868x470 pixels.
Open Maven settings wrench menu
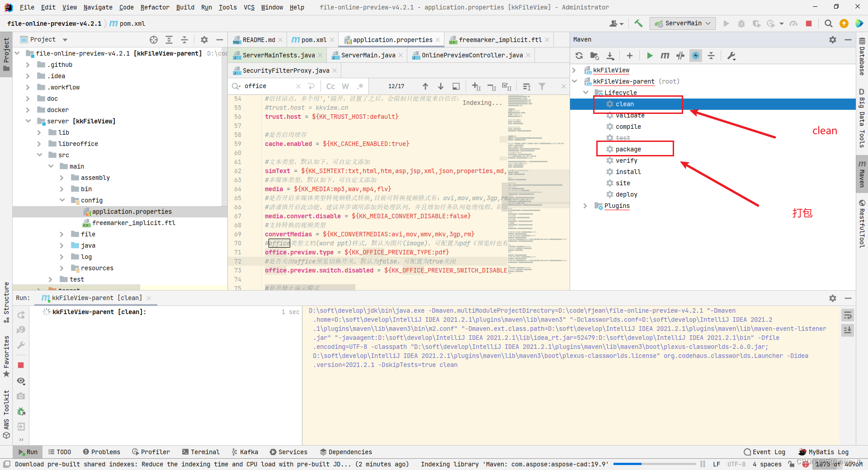coord(731,56)
